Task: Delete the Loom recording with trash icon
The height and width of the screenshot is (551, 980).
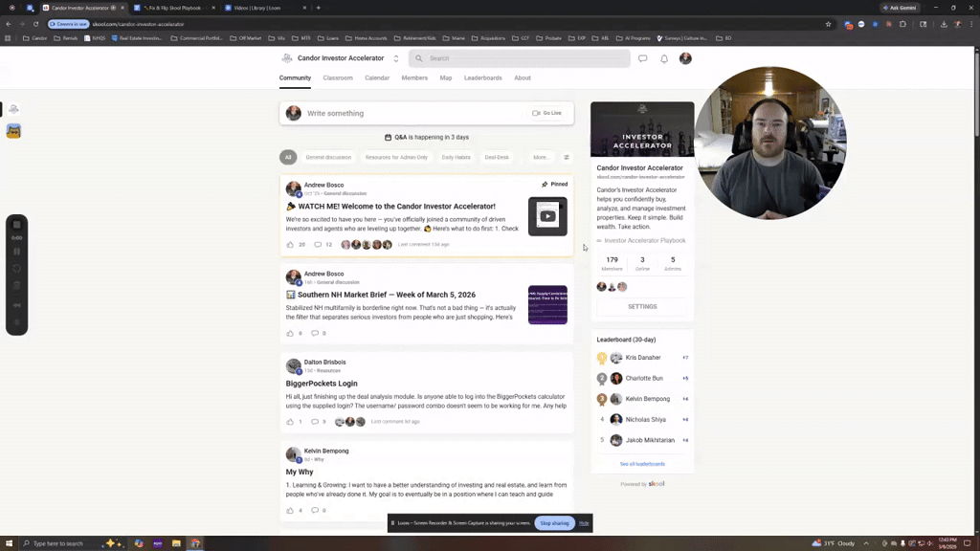Action: point(17,286)
